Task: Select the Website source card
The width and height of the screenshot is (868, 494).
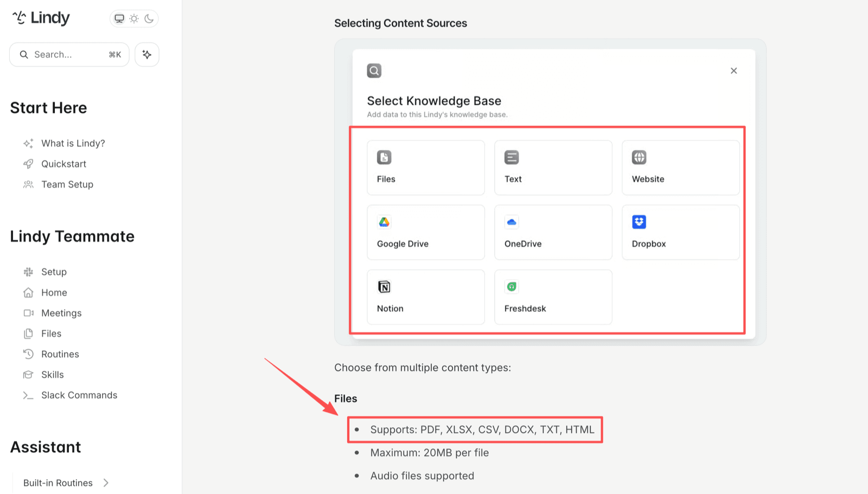Action: click(681, 168)
